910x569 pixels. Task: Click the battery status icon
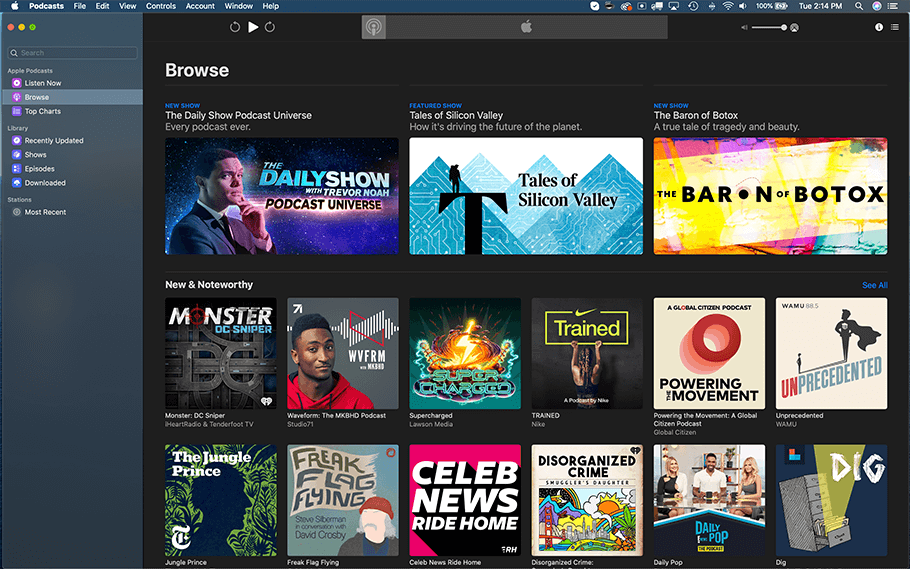[782, 6]
